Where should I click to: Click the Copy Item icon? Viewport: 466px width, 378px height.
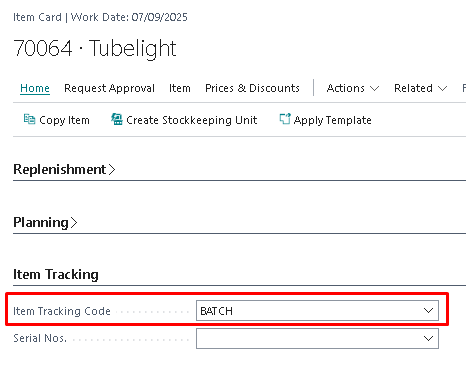(x=29, y=119)
